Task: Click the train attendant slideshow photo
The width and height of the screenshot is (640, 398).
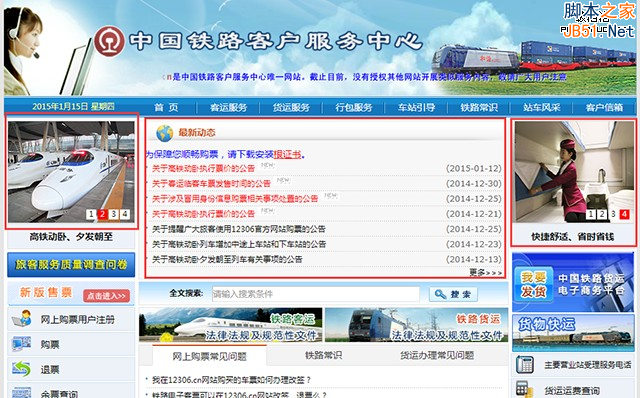Action: pyautogui.click(x=573, y=171)
